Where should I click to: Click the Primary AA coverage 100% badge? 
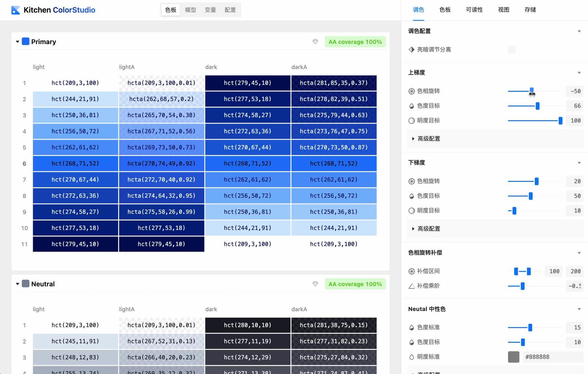355,42
